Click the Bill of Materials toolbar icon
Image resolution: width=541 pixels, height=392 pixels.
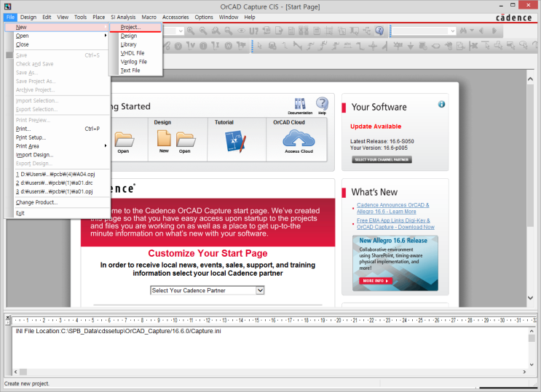pyautogui.click(x=317, y=31)
